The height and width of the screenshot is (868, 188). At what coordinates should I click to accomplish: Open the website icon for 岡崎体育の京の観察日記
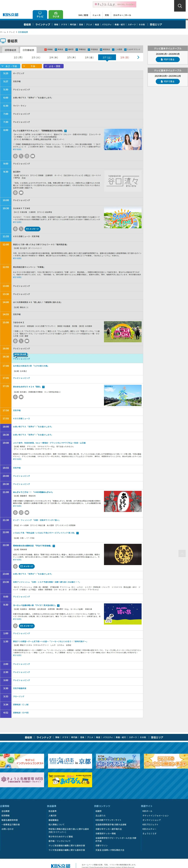point(15,566)
